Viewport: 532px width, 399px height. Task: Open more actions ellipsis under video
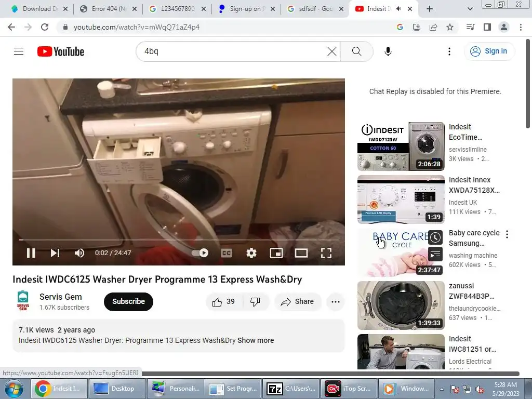(x=336, y=302)
